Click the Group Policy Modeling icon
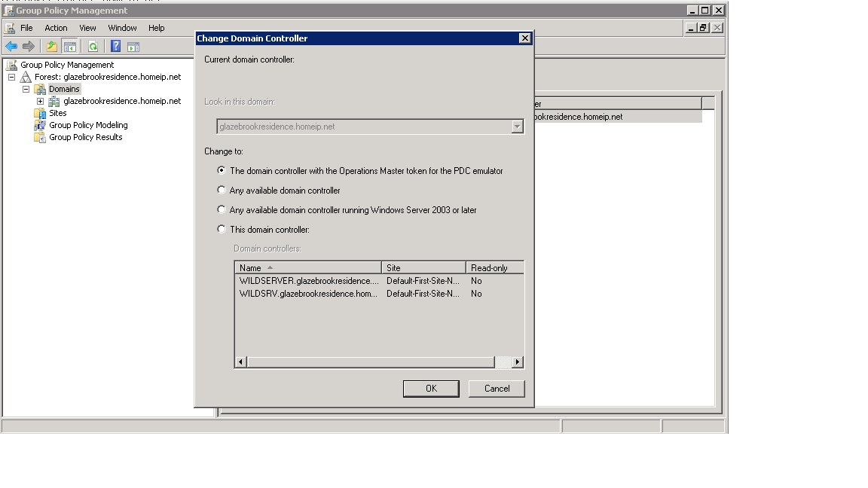The width and height of the screenshot is (868, 488). 38,125
